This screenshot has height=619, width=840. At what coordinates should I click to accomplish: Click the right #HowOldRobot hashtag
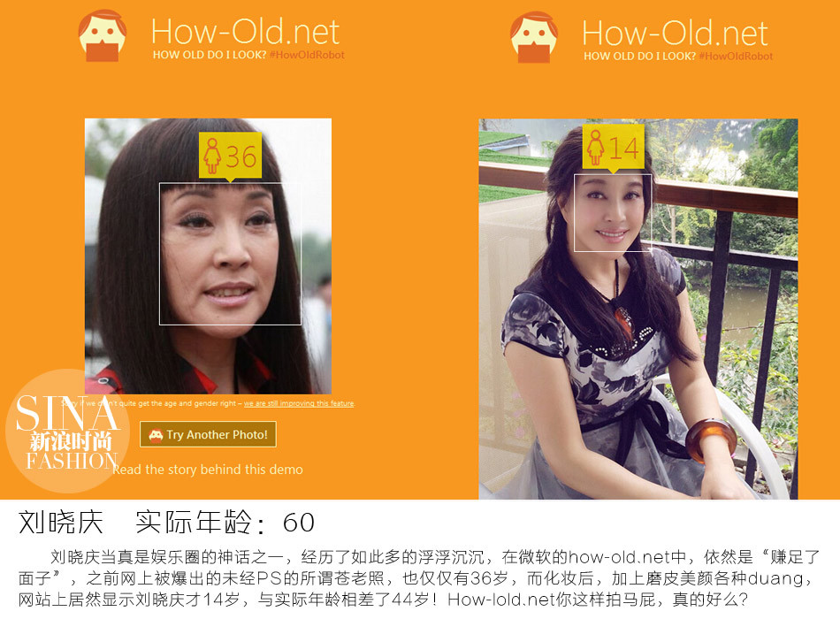pyautogui.click(x=736, y=56)
